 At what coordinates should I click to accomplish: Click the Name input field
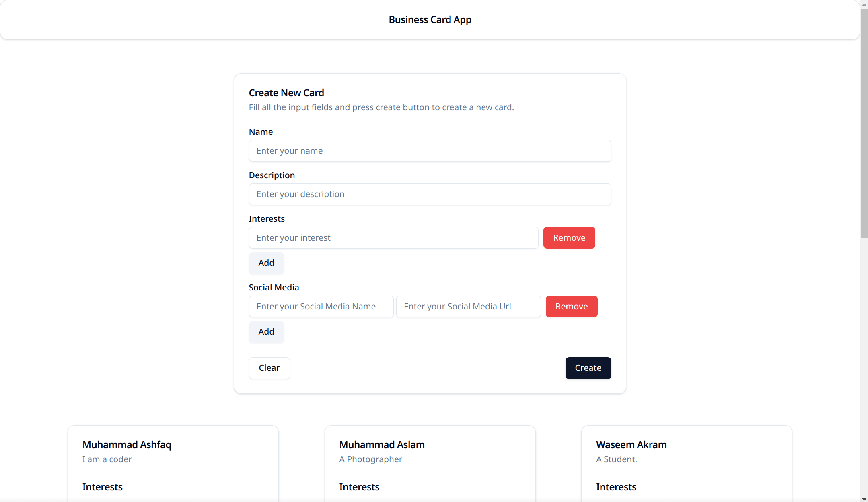[430, 150]
